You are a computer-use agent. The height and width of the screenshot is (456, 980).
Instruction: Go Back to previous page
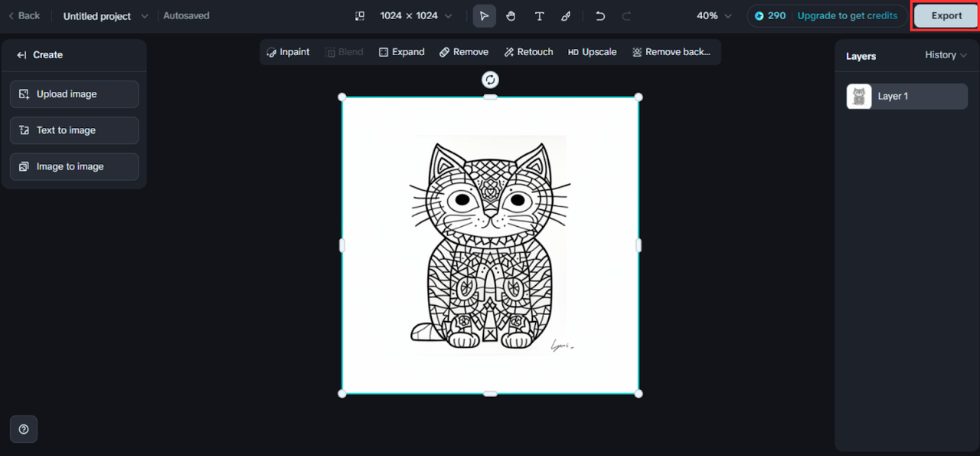(24, 16)
